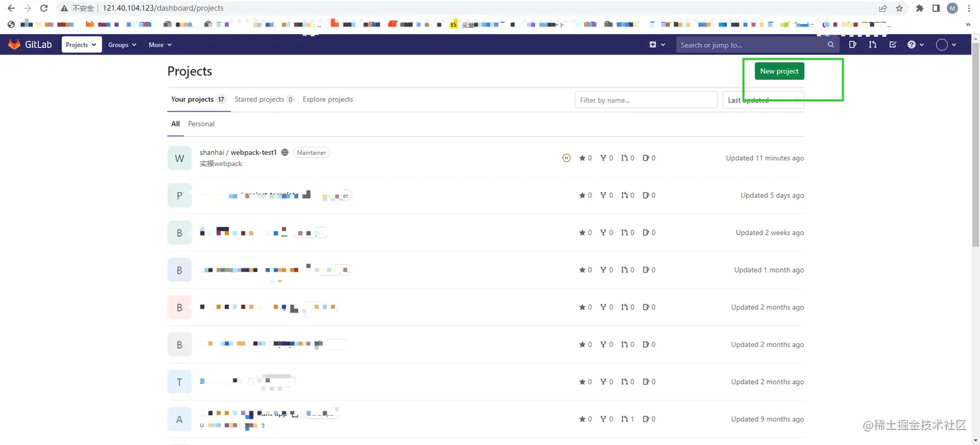Click the address bar URL
Image resolution: width=980 pixels, height=445 pixels.
[163, 8]
